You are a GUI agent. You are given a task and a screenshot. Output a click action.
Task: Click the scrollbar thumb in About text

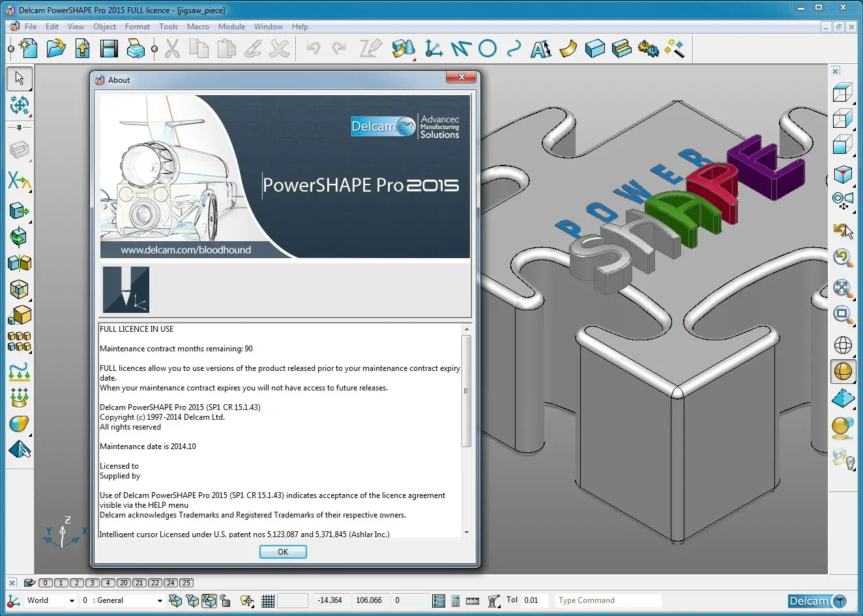(x=466, y=391)
